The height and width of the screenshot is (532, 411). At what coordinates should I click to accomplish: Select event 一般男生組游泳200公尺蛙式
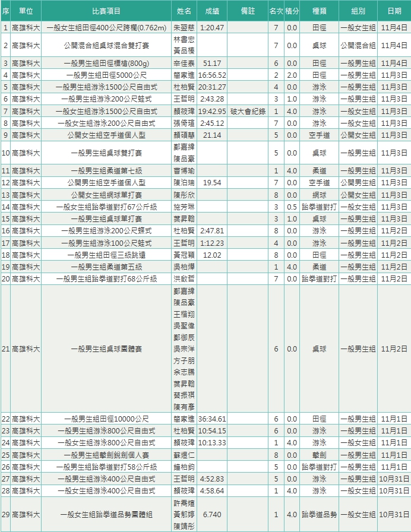point(106,99)
